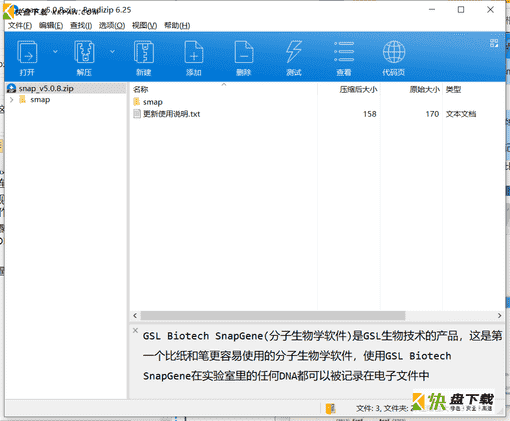Sort by the 压缩后大小 column header

point(358,89)
